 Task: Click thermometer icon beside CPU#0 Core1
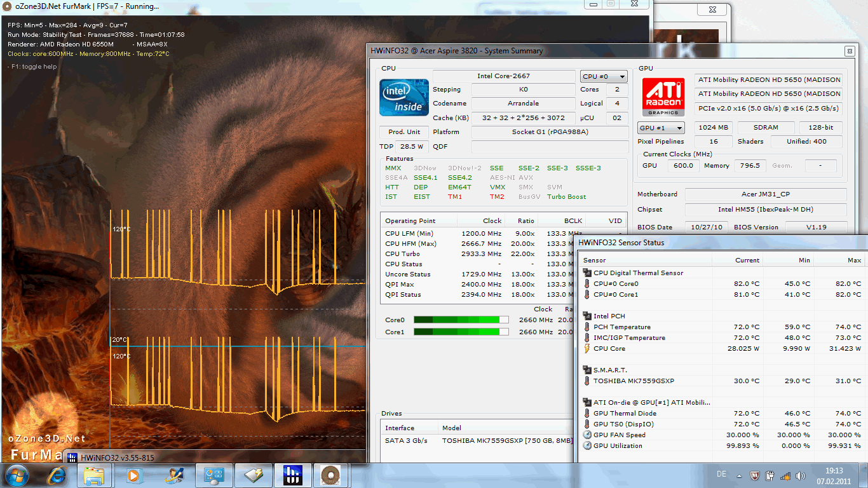pyautogui.click(x=587, y=295)
